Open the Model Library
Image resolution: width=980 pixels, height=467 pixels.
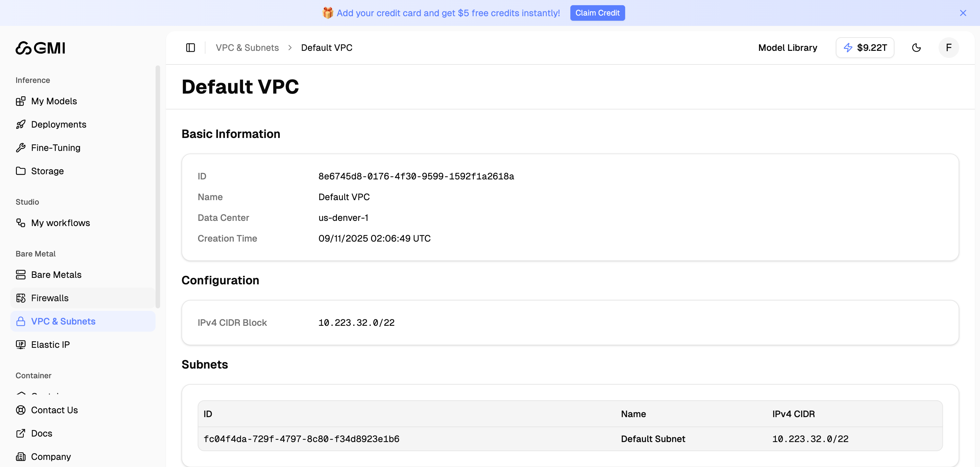[x=787, y=48]
